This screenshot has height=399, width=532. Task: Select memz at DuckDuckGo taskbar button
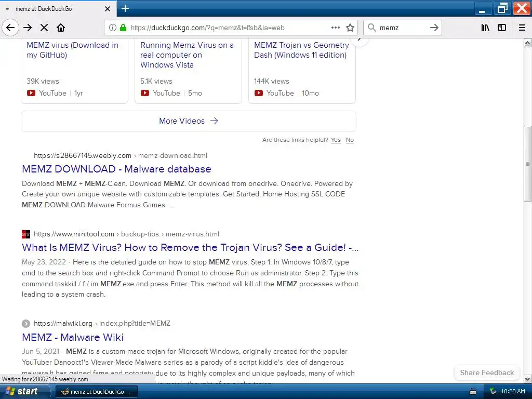coord(96,392)
